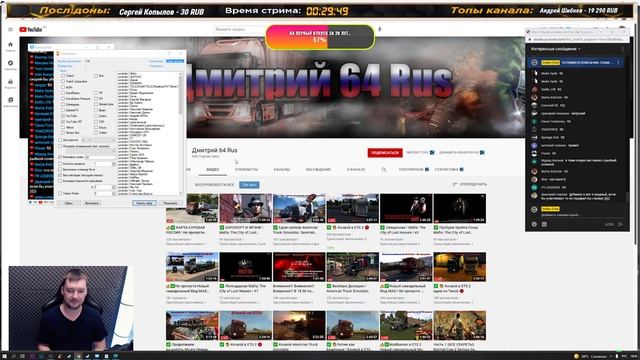This screenshot has width=640, height=360.
Task: Open the YouTube hamburger guide menu
Action: (10, 29)
